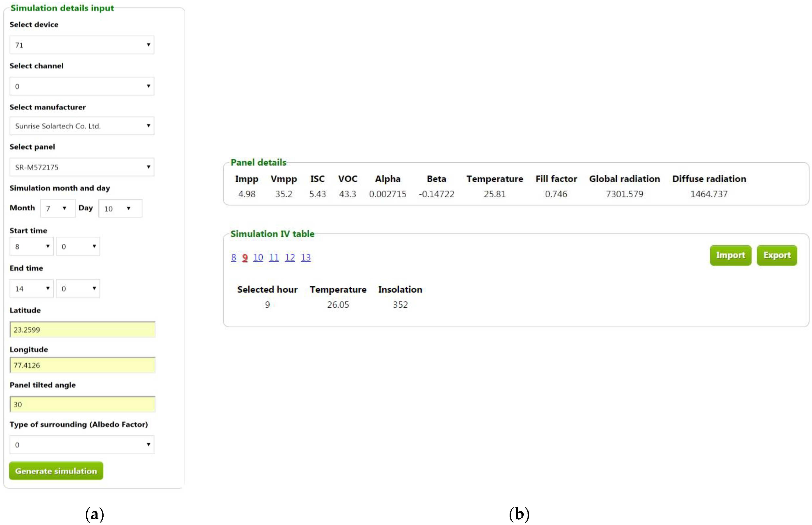Viewport: 812px width, 525px height.
Task: Open the Select device dropdown
Action: [x=82, y=45]
